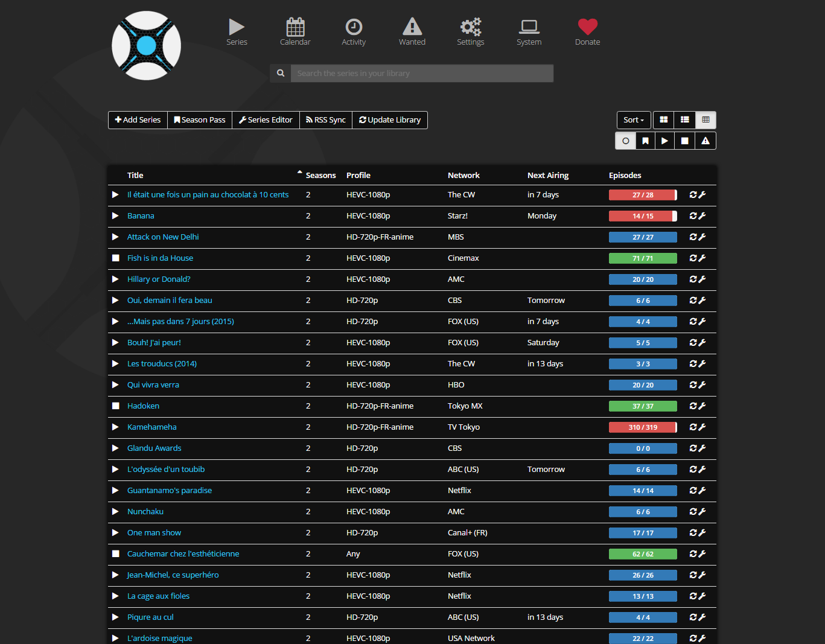Viewport: 825px width, 644px height.
Task: Sort table by Episodes column
Action: tap(625, 176)
